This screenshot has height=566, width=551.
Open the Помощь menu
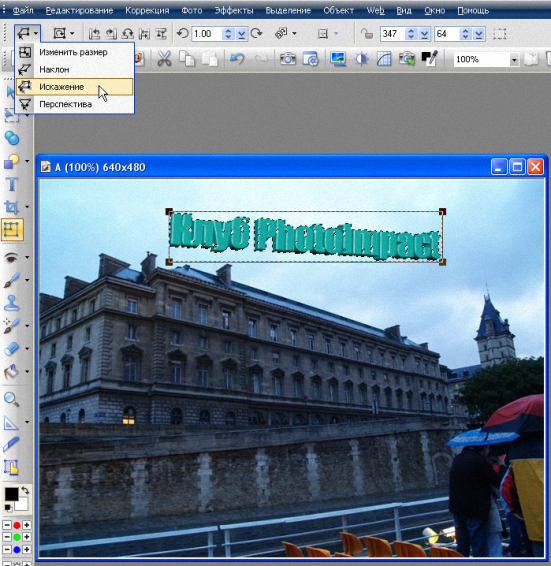[473, 10]
